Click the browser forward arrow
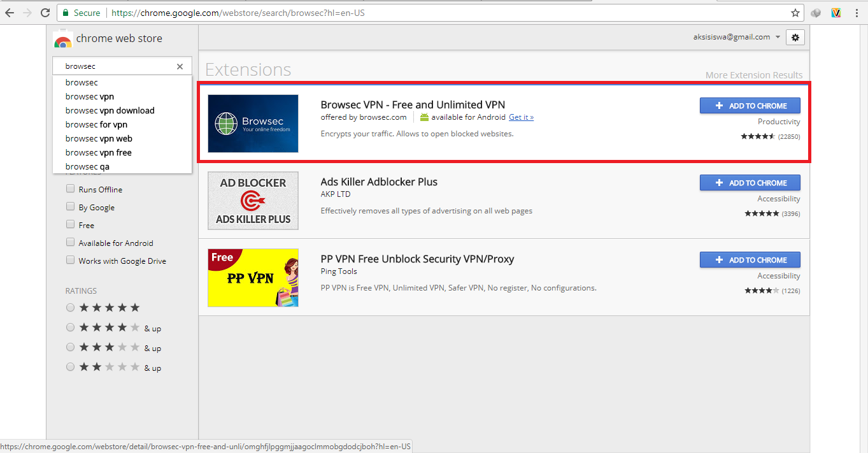 pyautogui.click(x=27, y=13)
